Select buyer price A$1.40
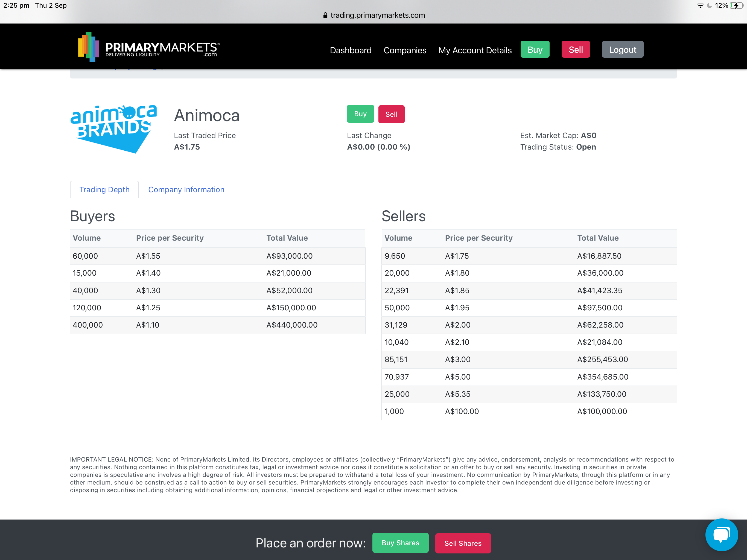The image size is (747, 560). tap(148, 273)
